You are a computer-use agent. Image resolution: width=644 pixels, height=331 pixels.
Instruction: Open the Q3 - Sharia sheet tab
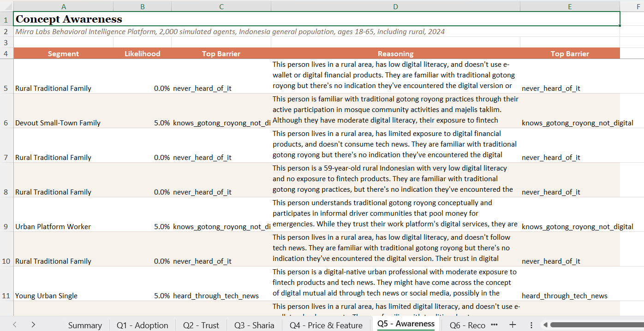[x=254, y=325]
